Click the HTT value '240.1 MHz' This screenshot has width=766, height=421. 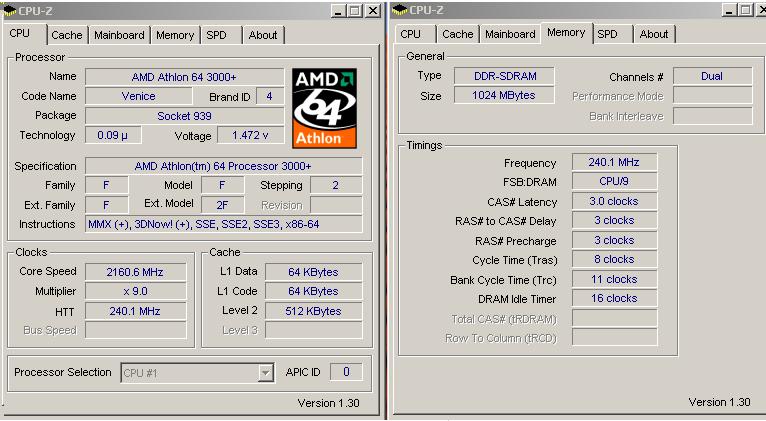click(135, 311)
